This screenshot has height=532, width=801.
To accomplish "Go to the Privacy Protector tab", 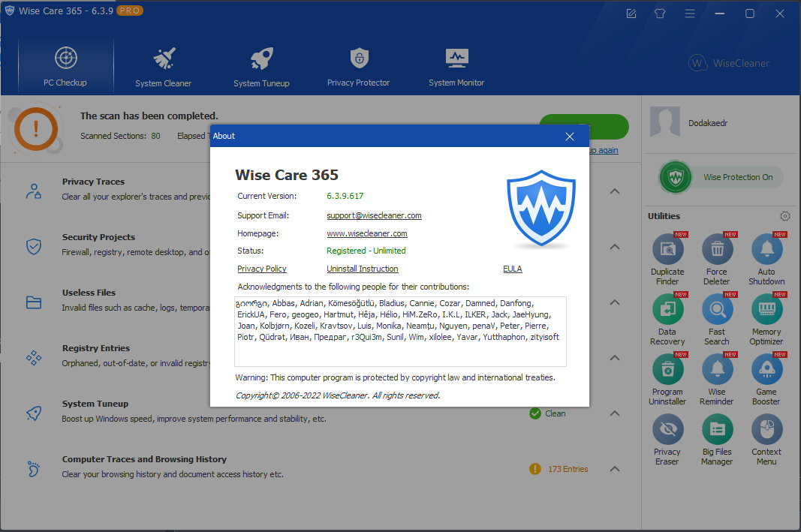I will [x=359, y=66].
